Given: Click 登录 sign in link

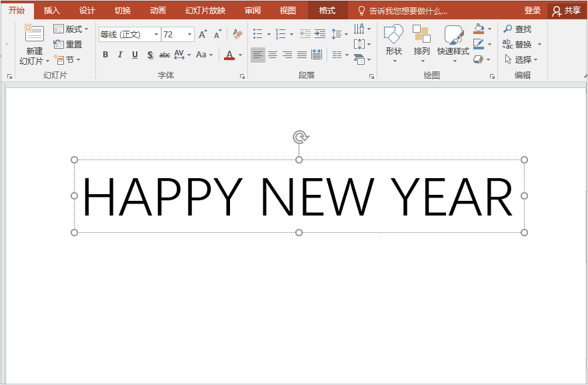Looking at the screenshot, I should [x=533, y=11].
